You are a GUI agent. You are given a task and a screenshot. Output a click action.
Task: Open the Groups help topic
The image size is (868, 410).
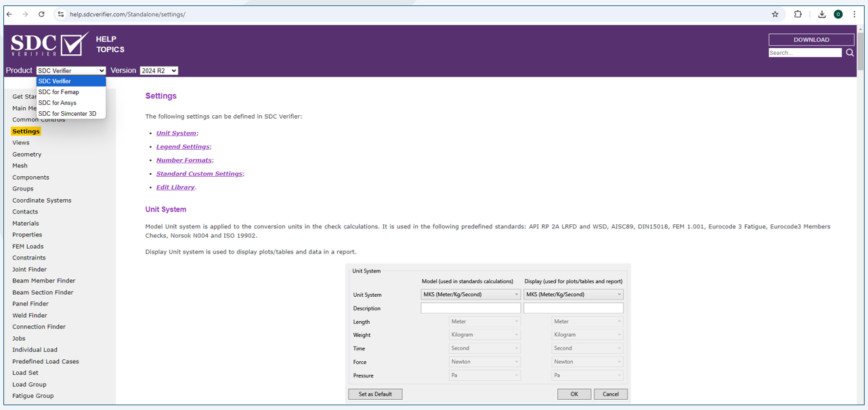(23, 189)
